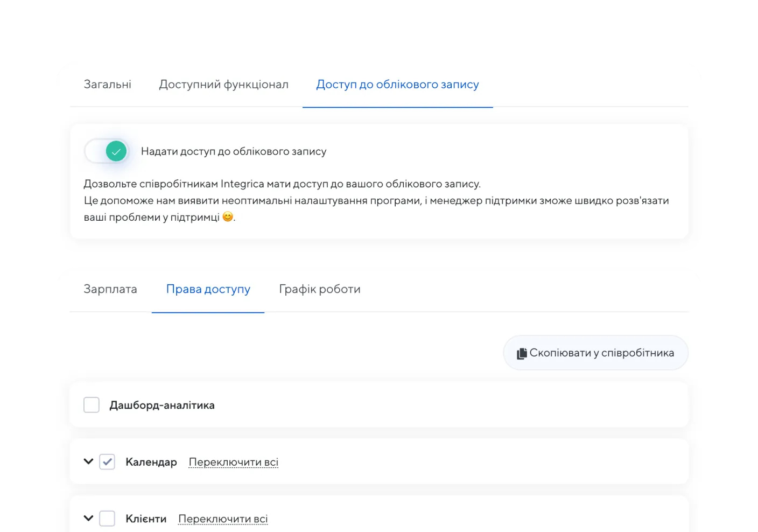Viewport: 758px width, 532px height.
Task: Switch to Доступний функціонал tab
Action: tap(223, 85)
